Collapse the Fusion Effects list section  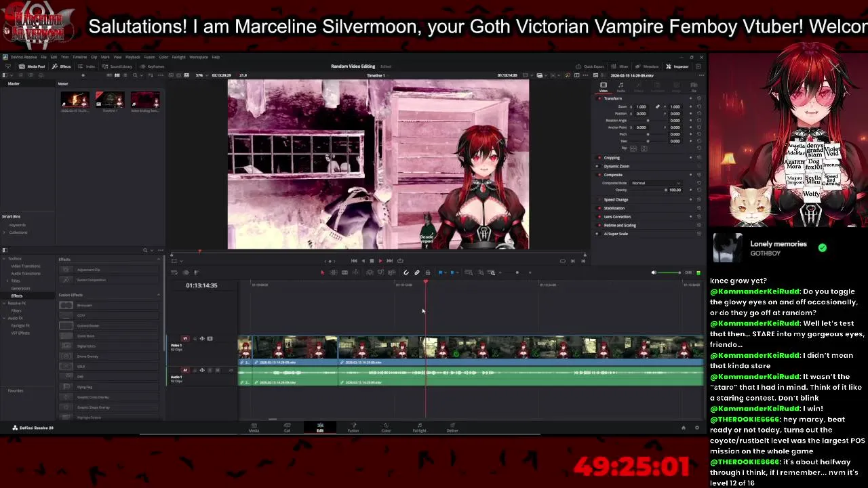pyautogui.click(x=159, y=295)
